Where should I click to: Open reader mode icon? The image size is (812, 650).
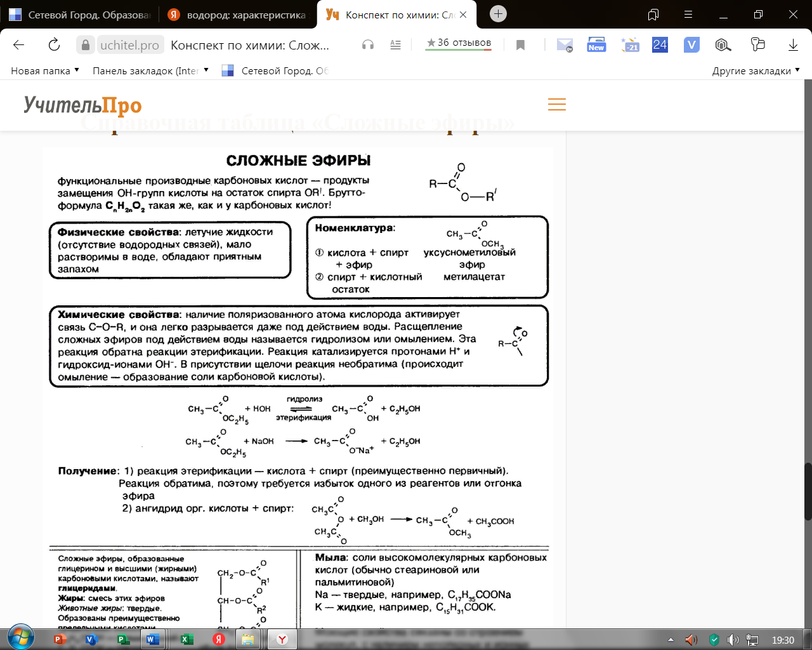coord(395,44)
